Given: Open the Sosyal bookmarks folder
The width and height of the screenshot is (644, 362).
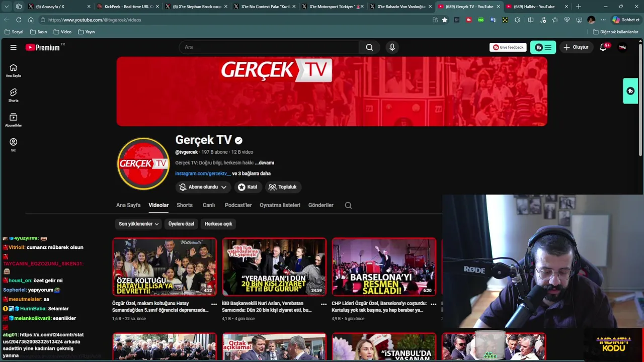Looking at the screenshot, I should click(x=14, y=32).
